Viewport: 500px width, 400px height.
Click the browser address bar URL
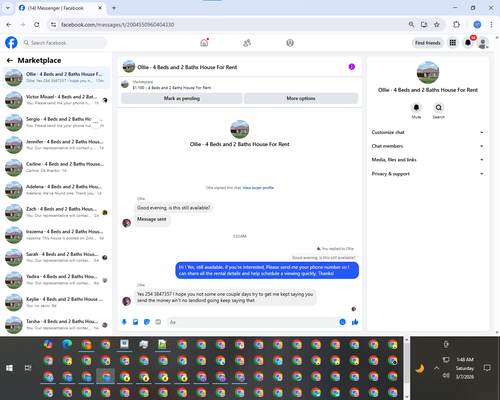tap(117, 25)
